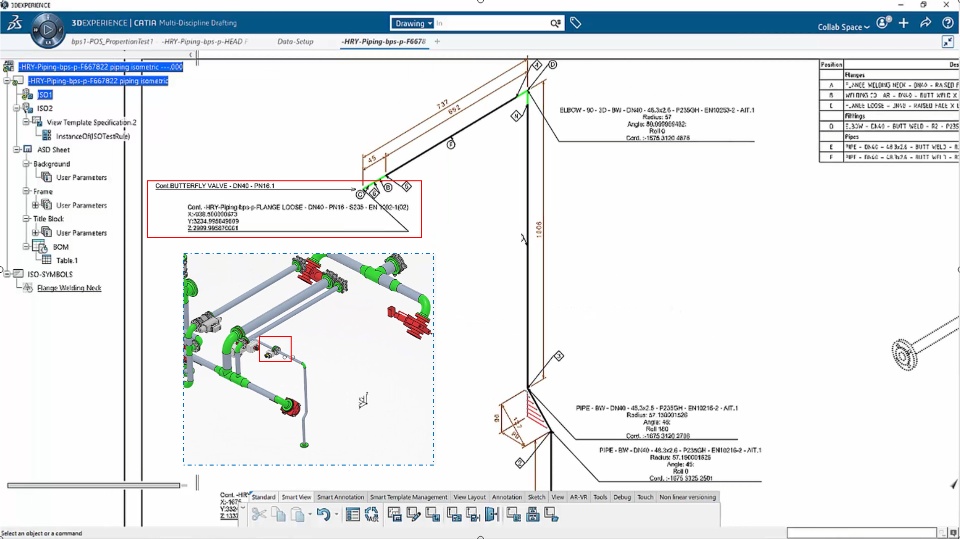960x539 pixels.
Task: Click the search input field
Action: point(492,23)
